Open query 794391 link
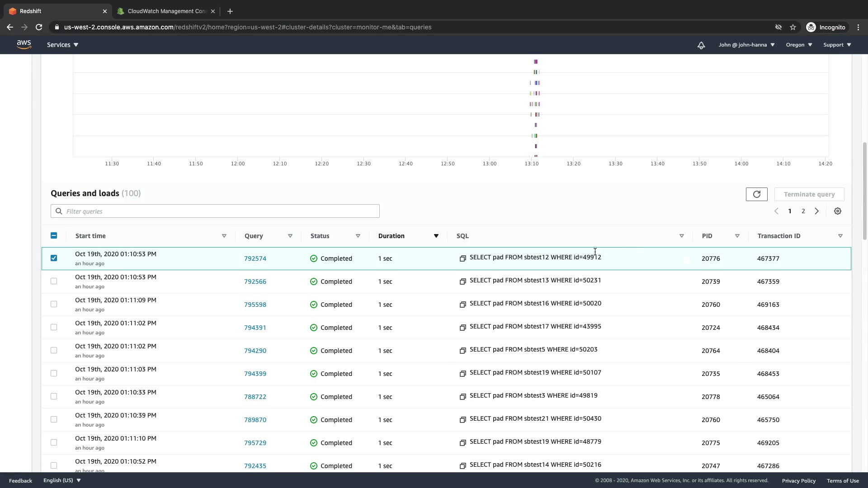The image size is (868, 488). tap(255, 328)
